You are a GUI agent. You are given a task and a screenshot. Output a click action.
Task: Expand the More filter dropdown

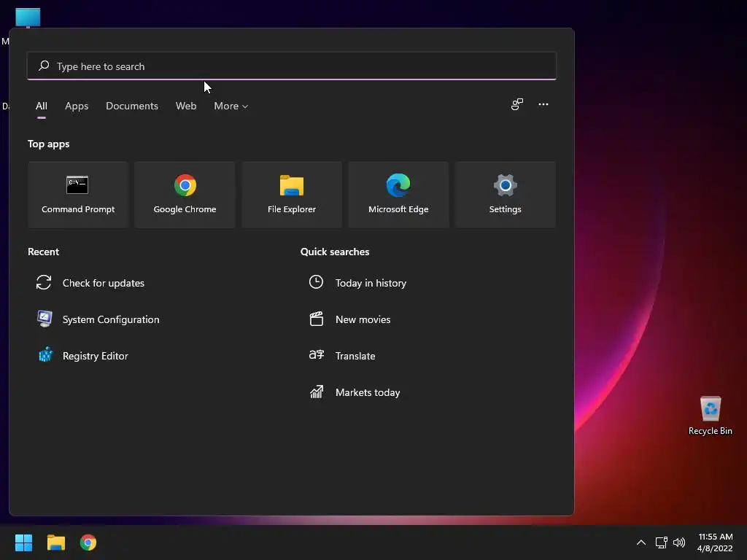tap(231, 106)
